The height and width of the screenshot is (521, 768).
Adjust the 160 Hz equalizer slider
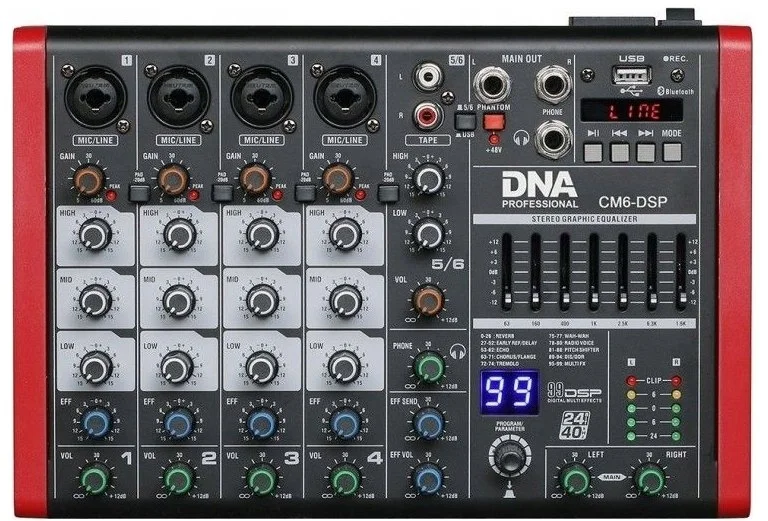[x=536, y=299]
